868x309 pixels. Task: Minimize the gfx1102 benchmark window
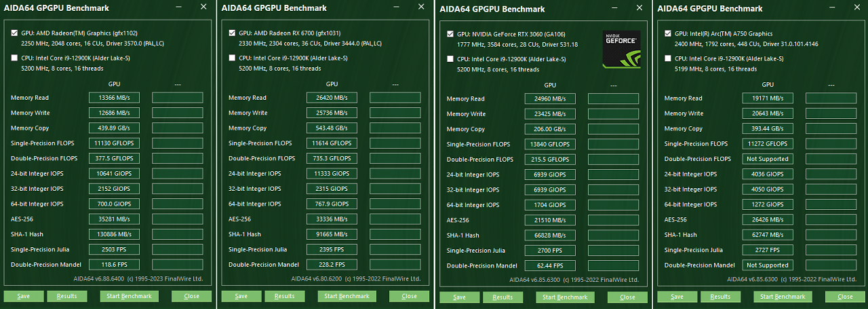pos(178,7)
